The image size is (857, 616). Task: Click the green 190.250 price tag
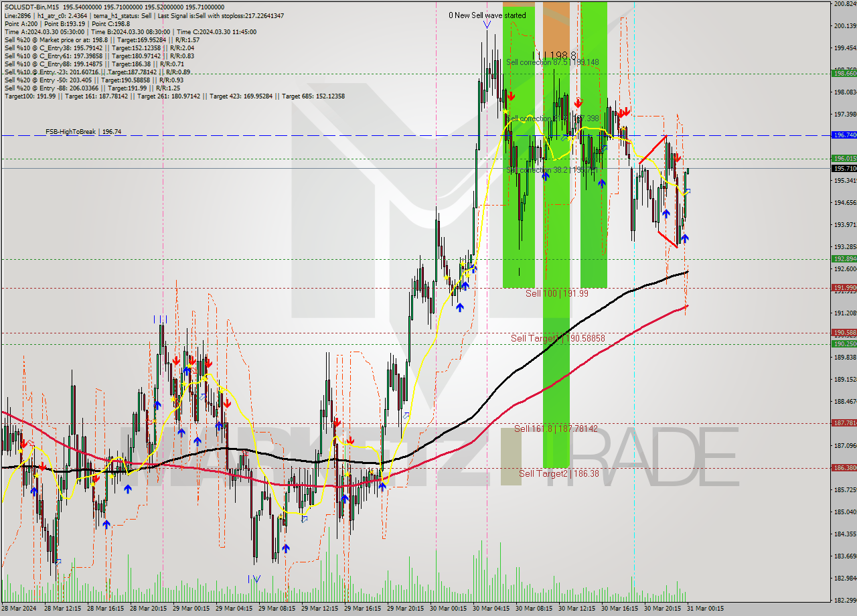click(x=844, y=343)
